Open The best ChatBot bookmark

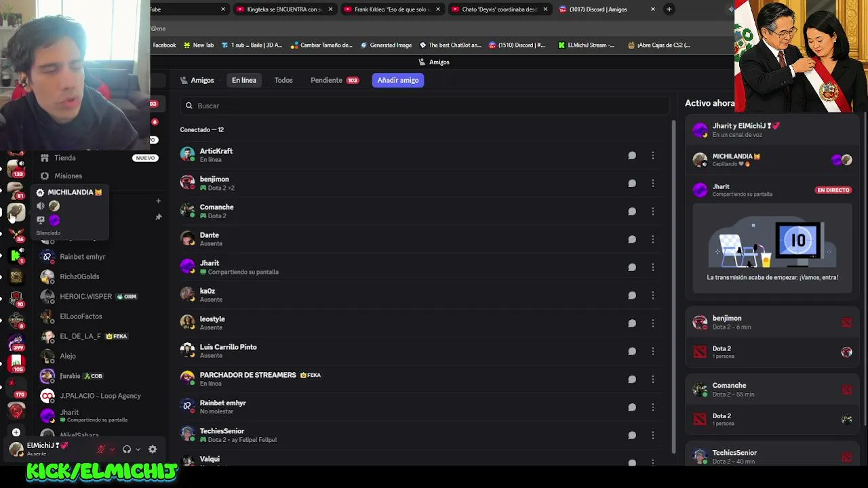point(450,45)
